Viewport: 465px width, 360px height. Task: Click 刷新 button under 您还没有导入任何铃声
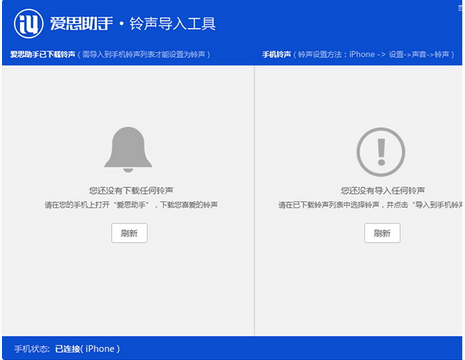coord(382,233)
